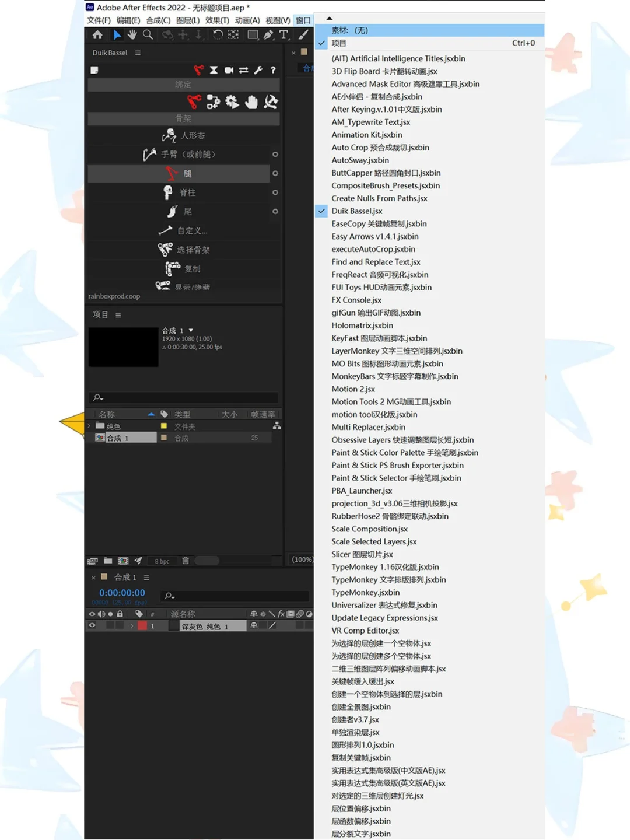630x840 pixels.
Task: Create Duik arm 手臂（或前腿）structure
Action: (178, 155)
